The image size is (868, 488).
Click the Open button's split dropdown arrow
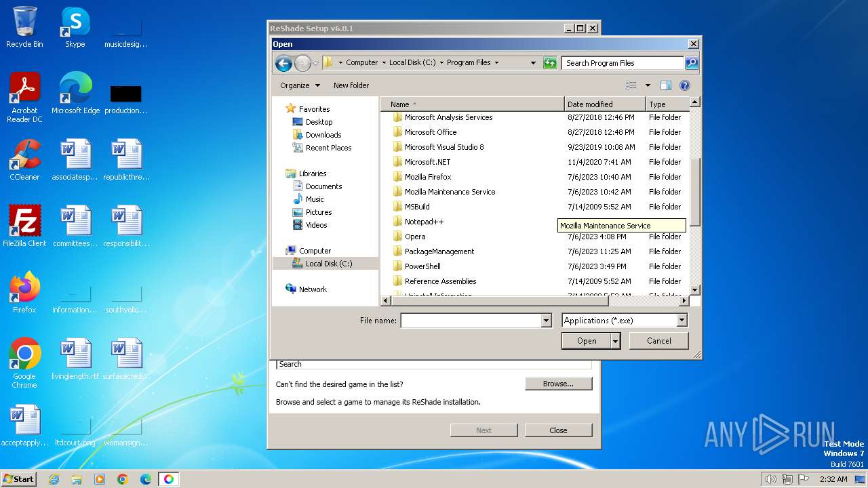click(x=616, y=341)
